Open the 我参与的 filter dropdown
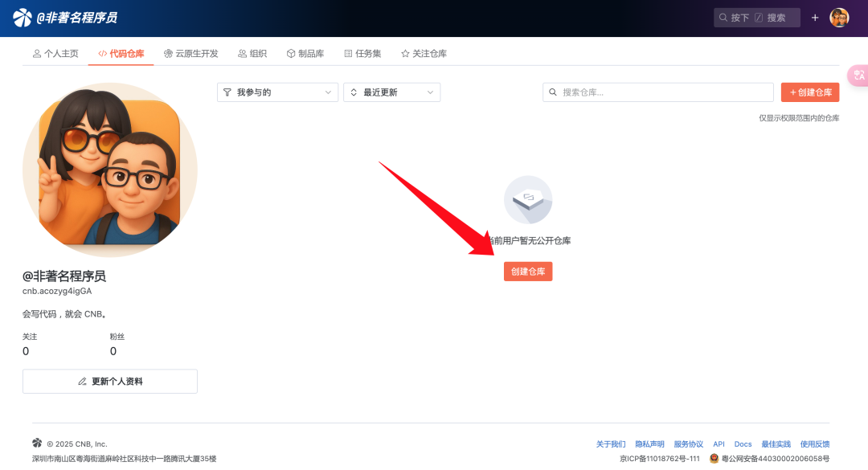868x470 pixels. click(277, 92)
